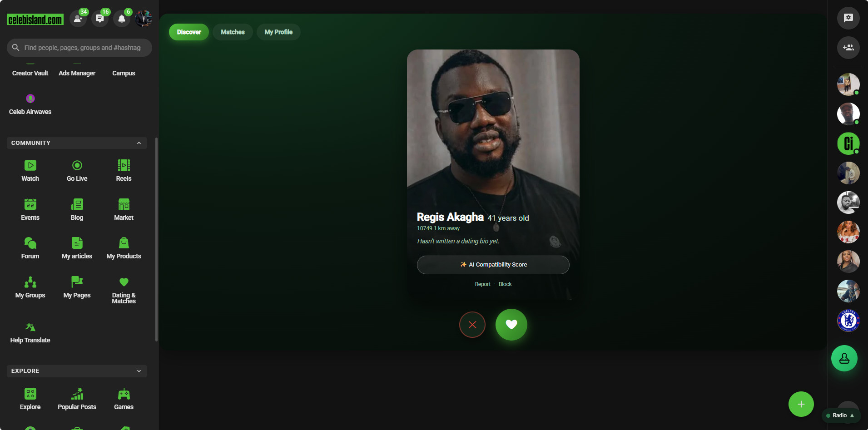
Task: Like Regis Akagha with the heart button
Action: pyautogui.click(x=511, y=325)
